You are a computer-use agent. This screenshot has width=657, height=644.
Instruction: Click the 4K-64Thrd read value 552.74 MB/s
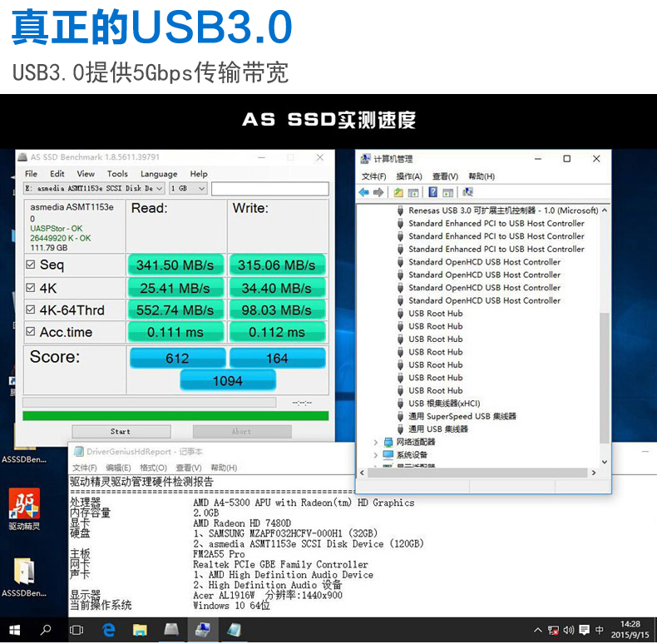point(175,310)
